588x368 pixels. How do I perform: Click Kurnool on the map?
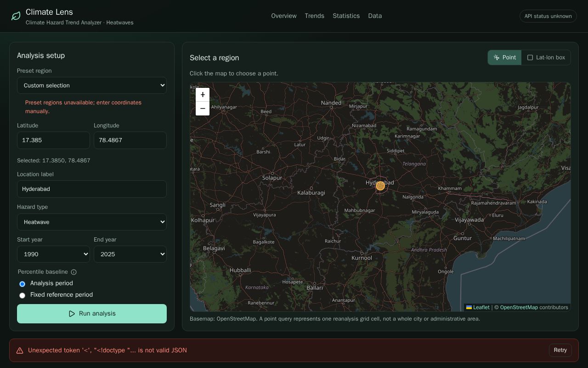click(362, 258)
